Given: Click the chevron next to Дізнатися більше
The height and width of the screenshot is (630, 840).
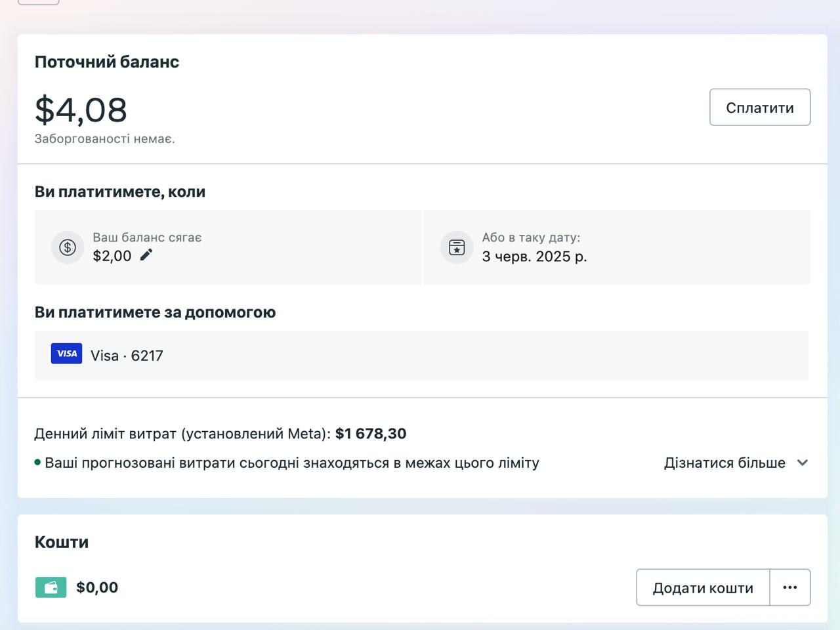Looking at the screenshot, I should pyautogui.click(x=802, y=463).
